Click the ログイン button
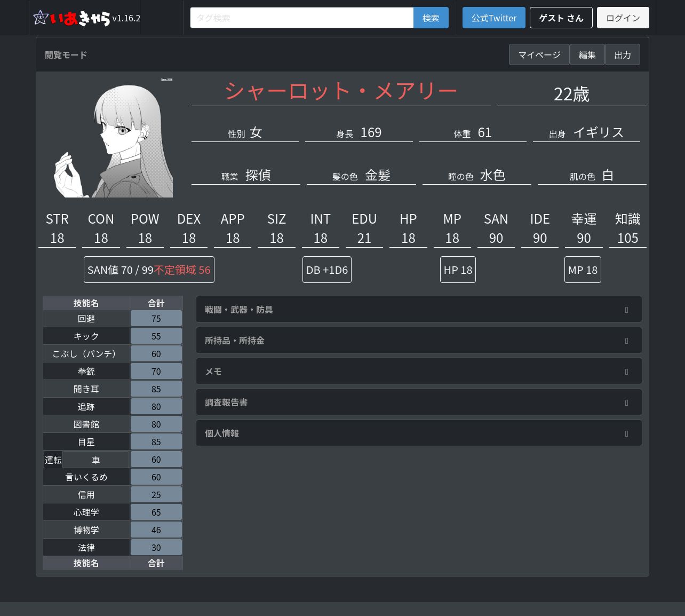The height and width of the screenshot is (616, 685). (623, 18)
